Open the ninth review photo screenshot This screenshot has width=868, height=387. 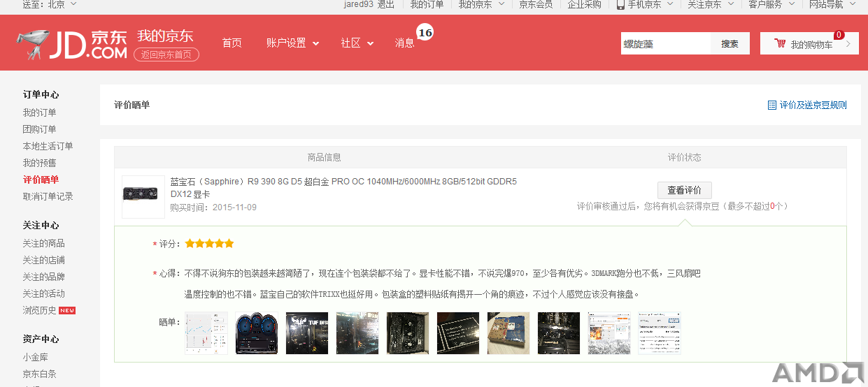609,333
